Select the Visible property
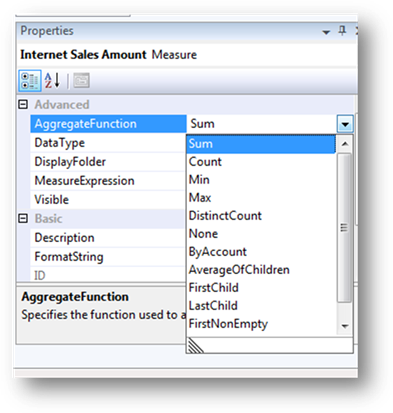This screenshot has height=413, width=393. [x=107, y=200]
